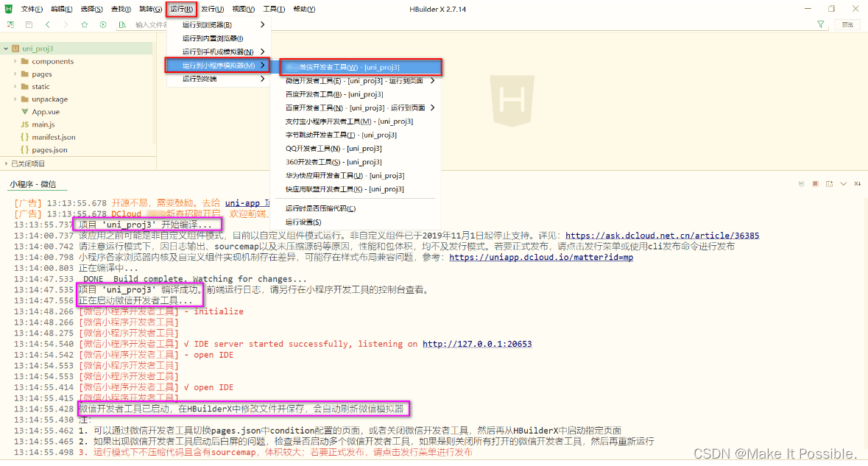Viewport: 868px width, 466px height.
Task: Open the 发行 menu in menu bar
Action: click(211, 9)
